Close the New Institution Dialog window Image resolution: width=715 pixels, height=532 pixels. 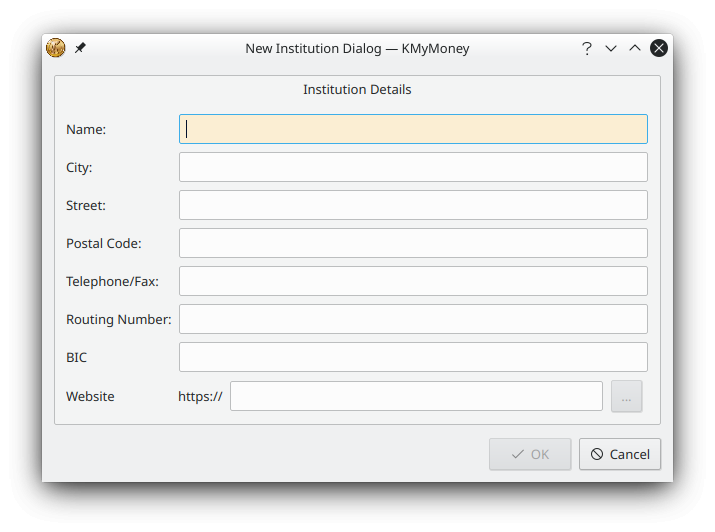[659, 48]
